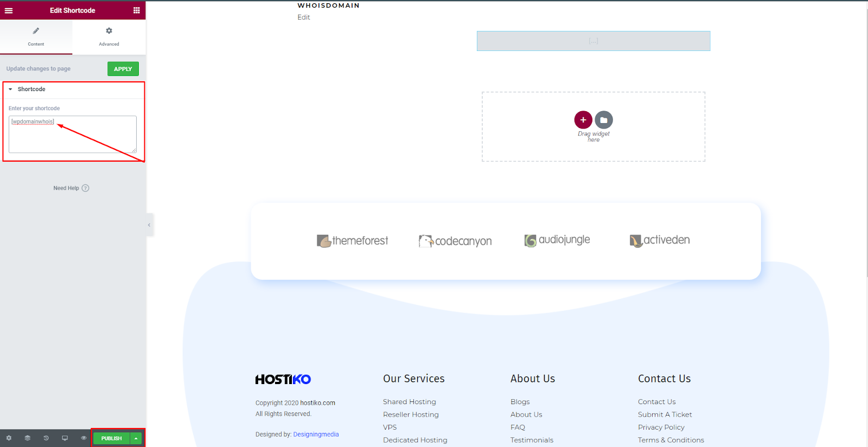Open the Need Help link
The width and height of the screenshot is (868, 447).
[66, 188]
